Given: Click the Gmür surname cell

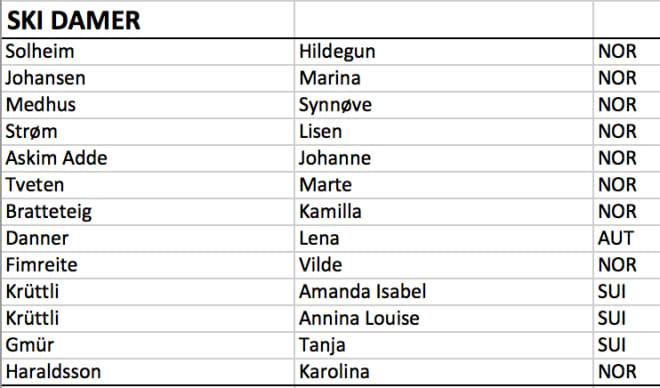Looking at the screenshot, I should coord(148,345).
